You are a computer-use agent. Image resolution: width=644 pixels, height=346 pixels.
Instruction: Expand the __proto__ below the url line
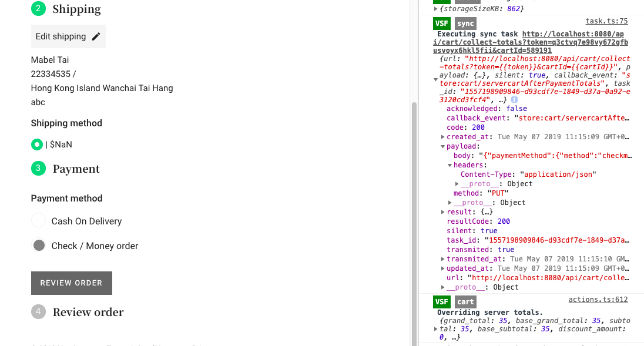[x=442, y=287]
